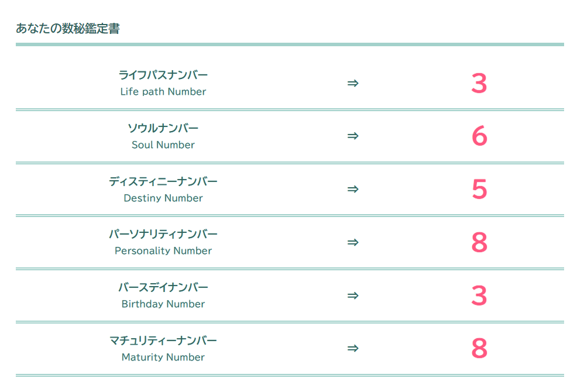Click the あなたの数秘鑑定書 heading
Image resolution: width=584 pixels, height=392 pixels.
(68, 28)
